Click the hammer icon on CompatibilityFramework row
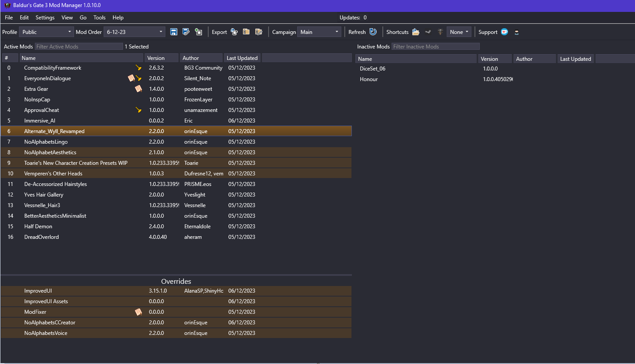 pyautogui.click(x=138, y=68)
